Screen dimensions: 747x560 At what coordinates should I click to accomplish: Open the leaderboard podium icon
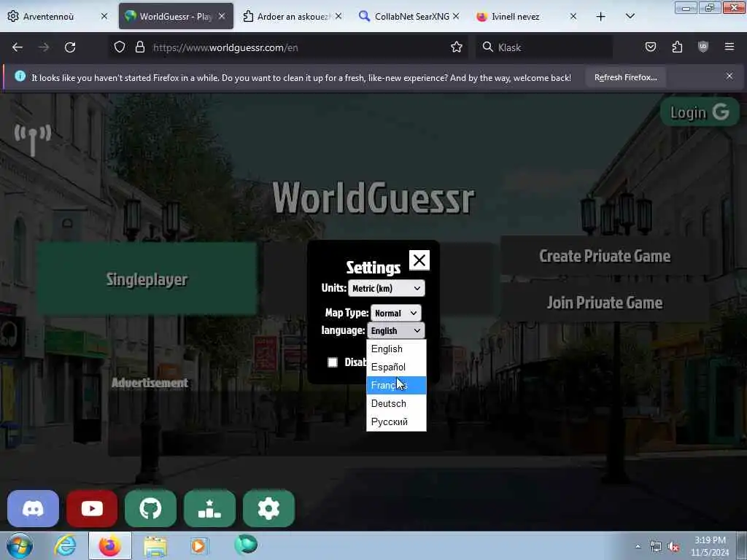(x=209, y=508)
